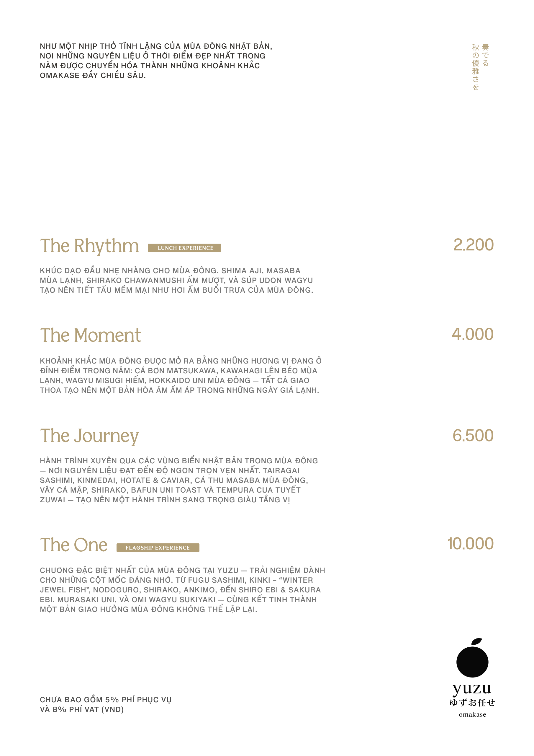Click the 4.000 price

click(472, 334)
